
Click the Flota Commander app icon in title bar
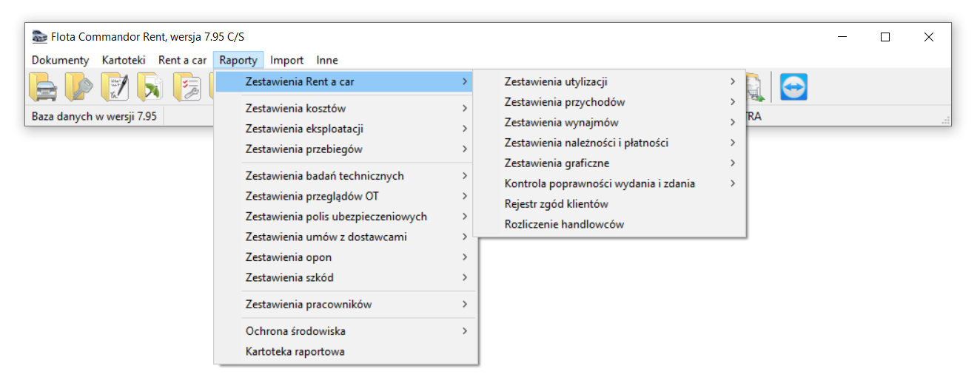pos(40,37)
